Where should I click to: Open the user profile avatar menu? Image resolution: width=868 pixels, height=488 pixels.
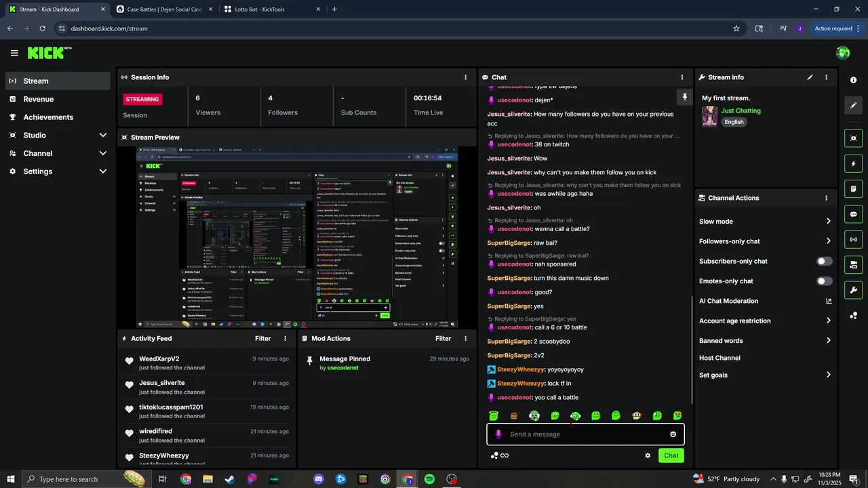843,53
